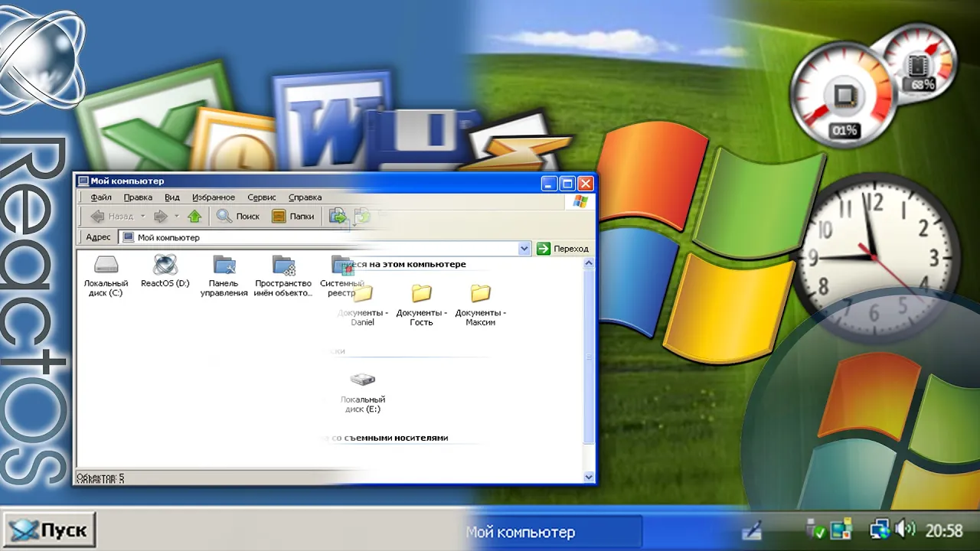Click the move-to-folder toolbar icon
Viewport: 980px width, 551px height.
point(338,217)
